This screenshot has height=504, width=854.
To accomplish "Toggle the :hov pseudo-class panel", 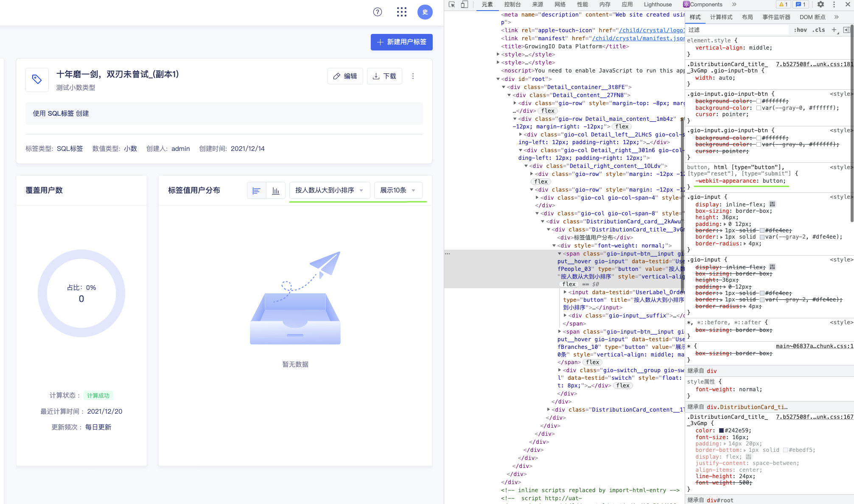I will (x=800, y=30).
